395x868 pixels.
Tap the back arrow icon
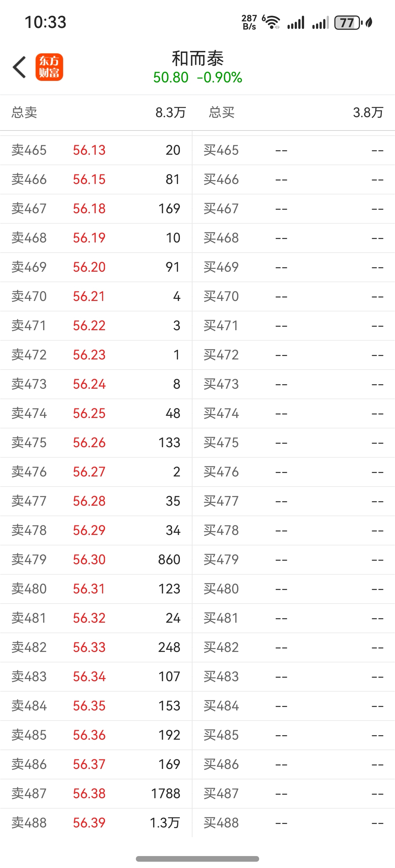click(x=19, y=67)
